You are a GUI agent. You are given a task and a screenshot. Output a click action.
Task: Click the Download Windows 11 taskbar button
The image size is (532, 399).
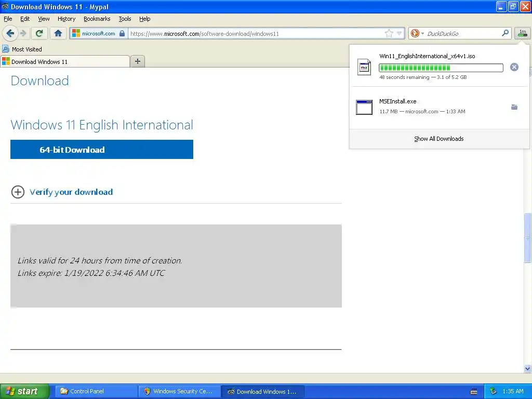(262, 392)
